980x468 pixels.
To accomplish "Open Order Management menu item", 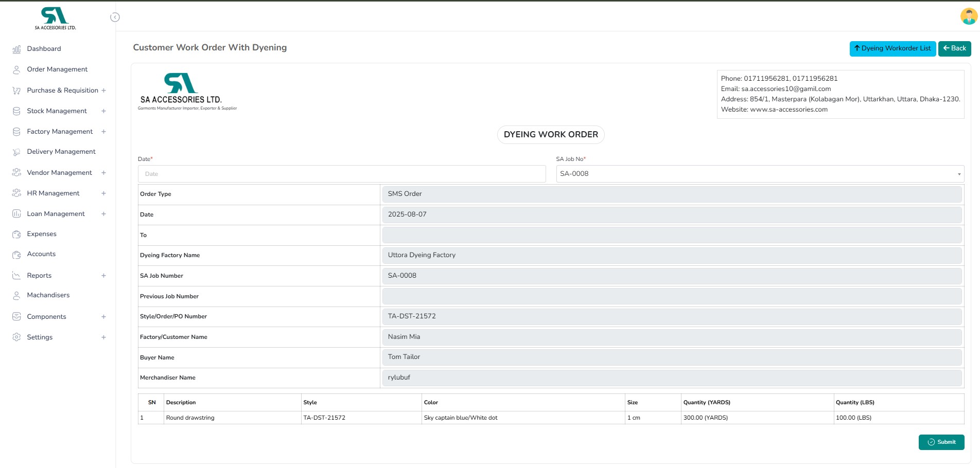I will [57, 69].
